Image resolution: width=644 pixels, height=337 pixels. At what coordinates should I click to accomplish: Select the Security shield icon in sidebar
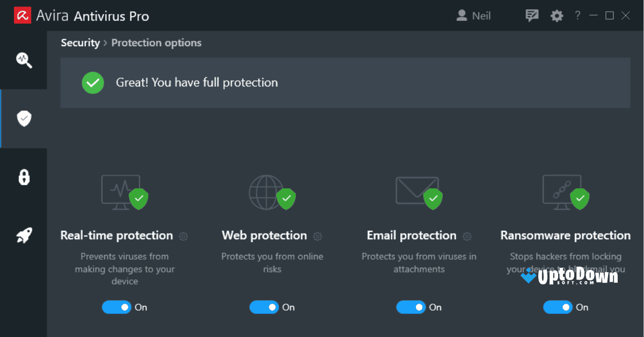24,118
